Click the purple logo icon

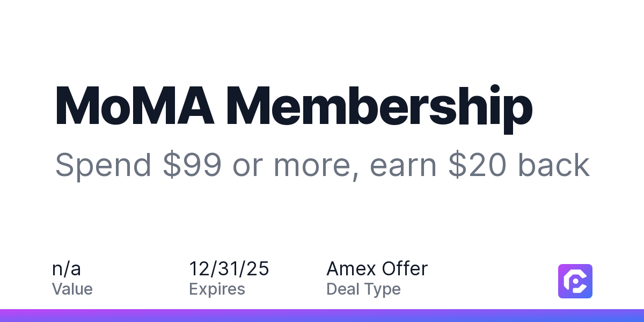575,281
